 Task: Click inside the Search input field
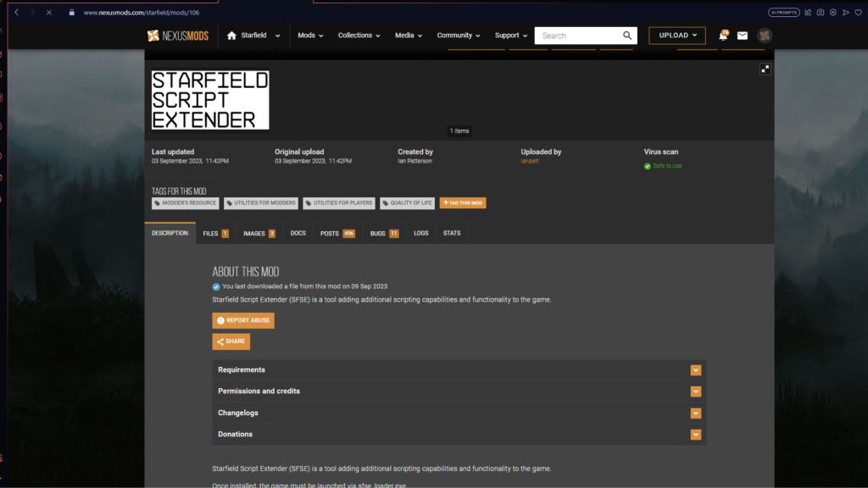click(x=576, y=35)
